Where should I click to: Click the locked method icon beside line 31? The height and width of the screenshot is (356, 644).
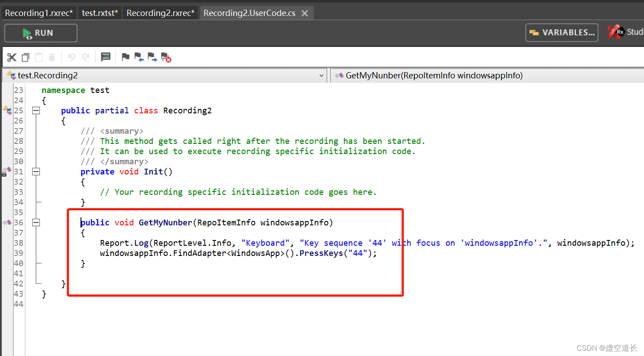click(x=6, y=171)
